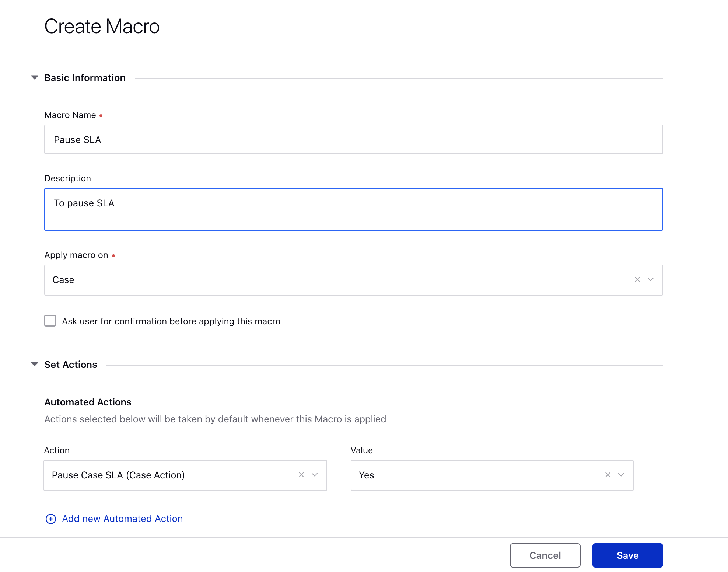The height and width of the screenshot is (572, 728).
Task: Click the Add new Automated Action plus icon
Action: click(x=52, y=519)
